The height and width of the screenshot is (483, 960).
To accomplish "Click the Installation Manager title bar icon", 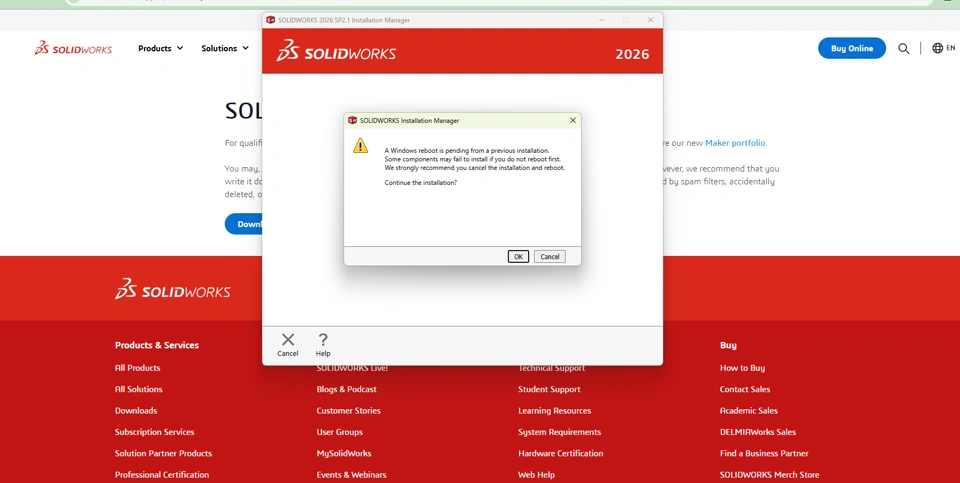I will 271,20.
